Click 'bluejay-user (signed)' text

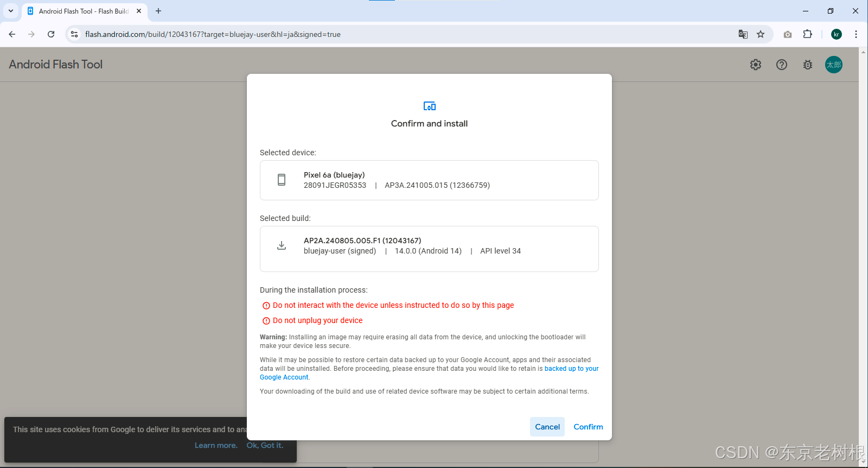point(340,251)
